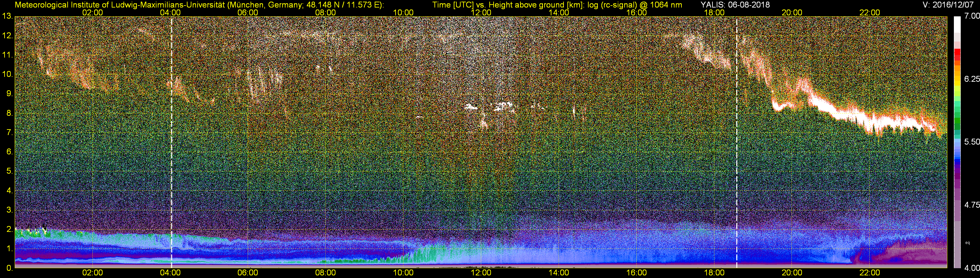The width and height of the screenshot is (980, 278).
Task: Click the 9 km height axis label
Action: tap(9, 94)
